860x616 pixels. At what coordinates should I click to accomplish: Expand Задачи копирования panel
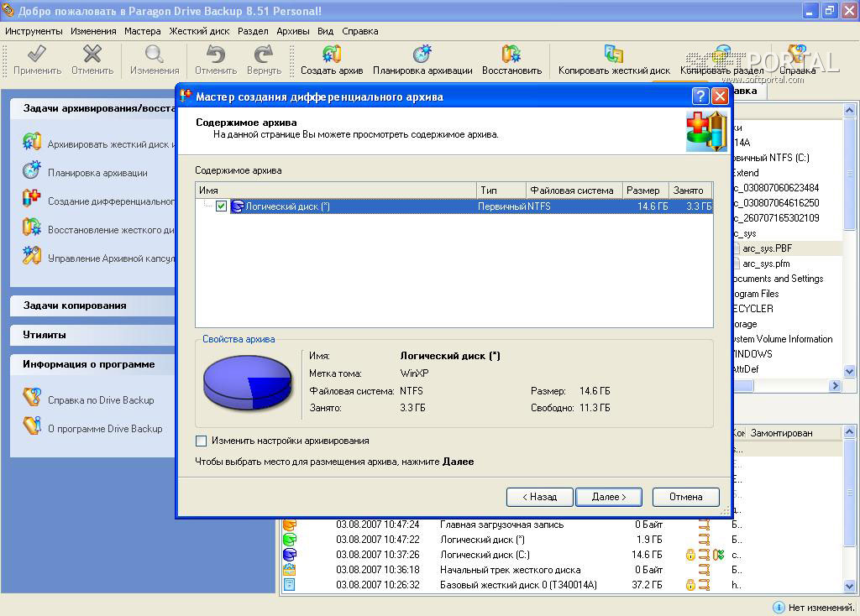click(x=92, y=305)
